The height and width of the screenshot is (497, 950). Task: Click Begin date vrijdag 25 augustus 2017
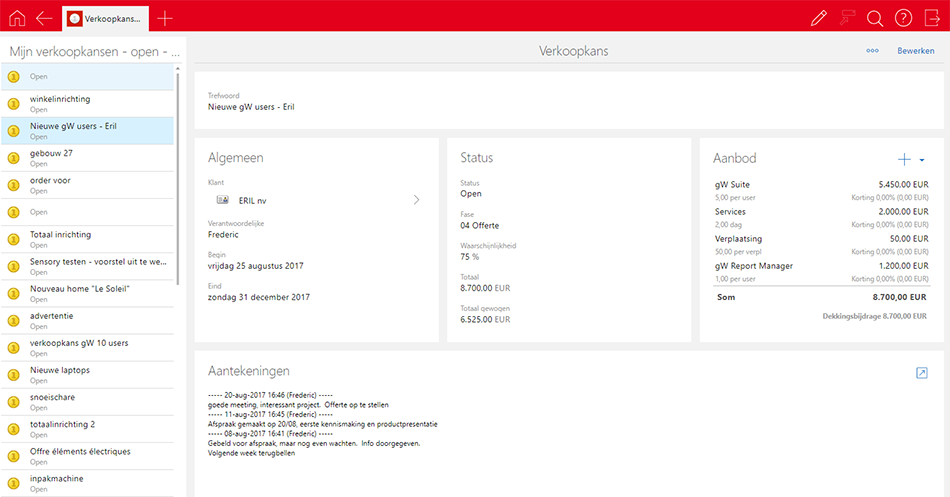256,266
